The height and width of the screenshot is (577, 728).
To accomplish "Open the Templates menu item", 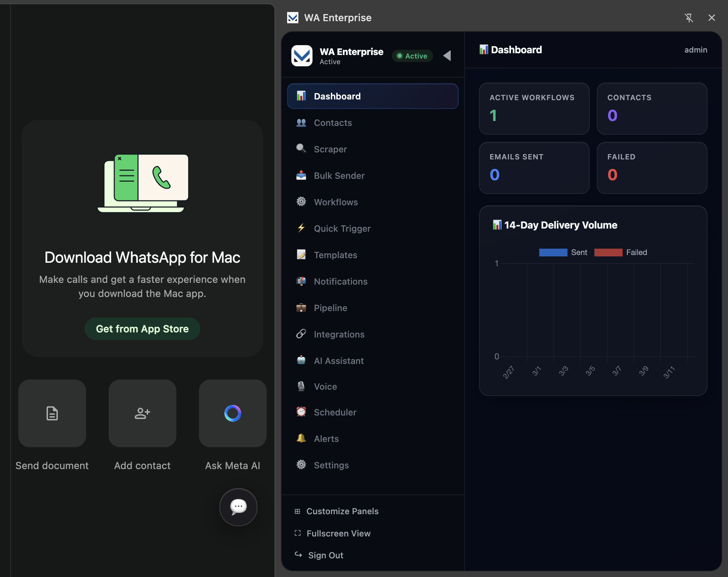I will click(x=335, y=255).
